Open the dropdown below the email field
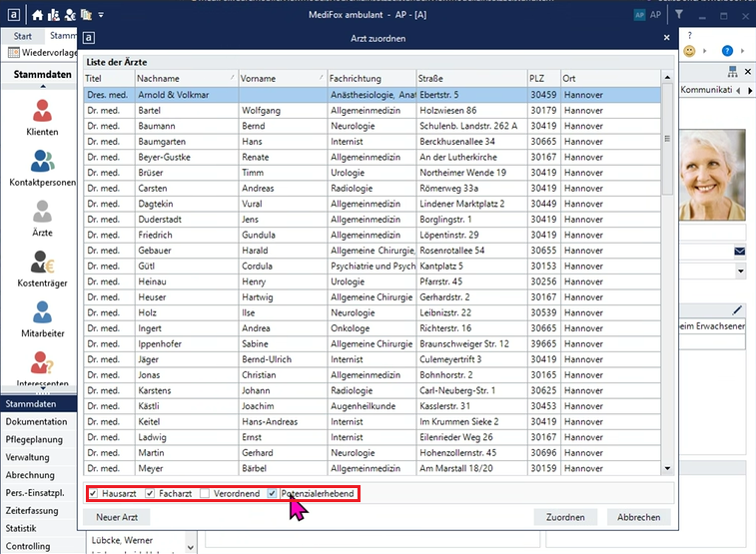This screenshot has width=756, height=554. tap(740, 271)
